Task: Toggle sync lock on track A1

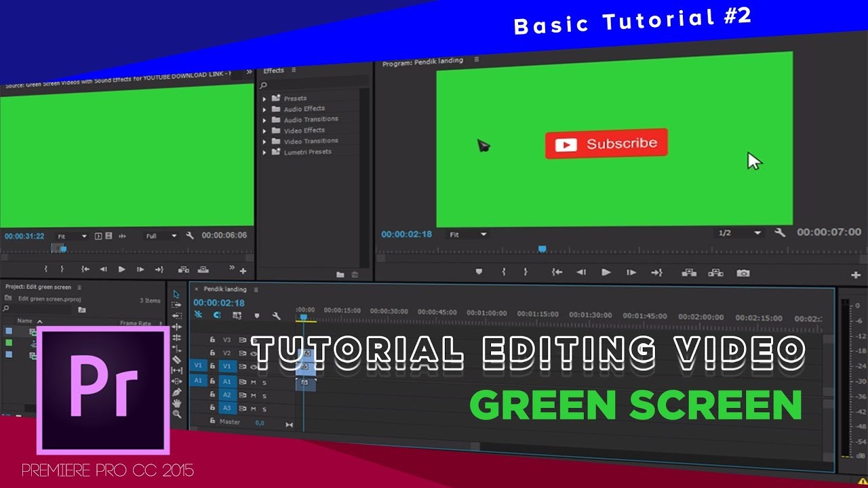Action: pyautogui.click(x=242, y=382)
